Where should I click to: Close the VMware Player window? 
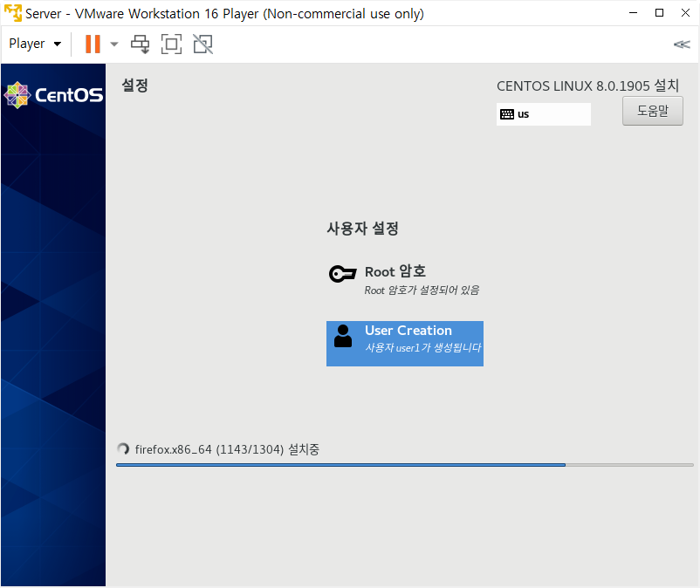click(x=686, y=13)
